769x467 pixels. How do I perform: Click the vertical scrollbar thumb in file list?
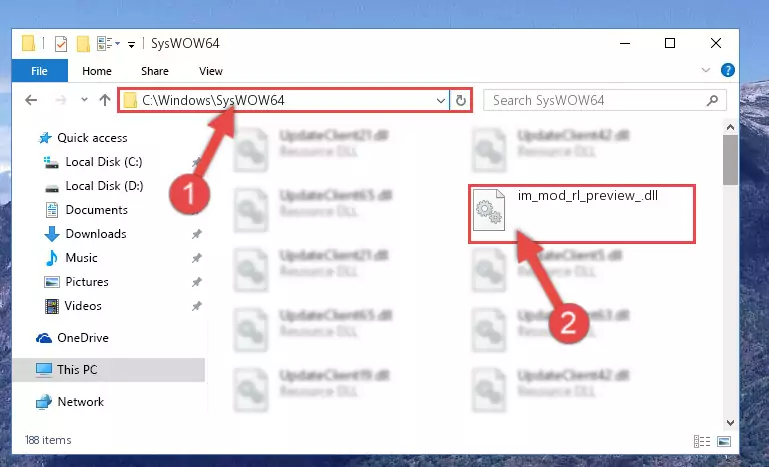click(730, 160)
